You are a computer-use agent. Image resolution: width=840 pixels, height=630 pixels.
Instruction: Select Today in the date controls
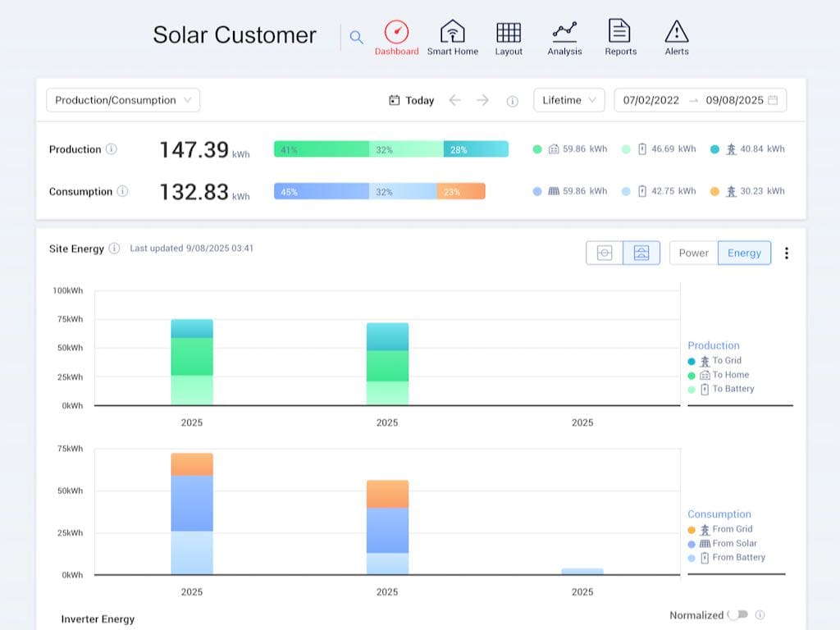(420, 99)
